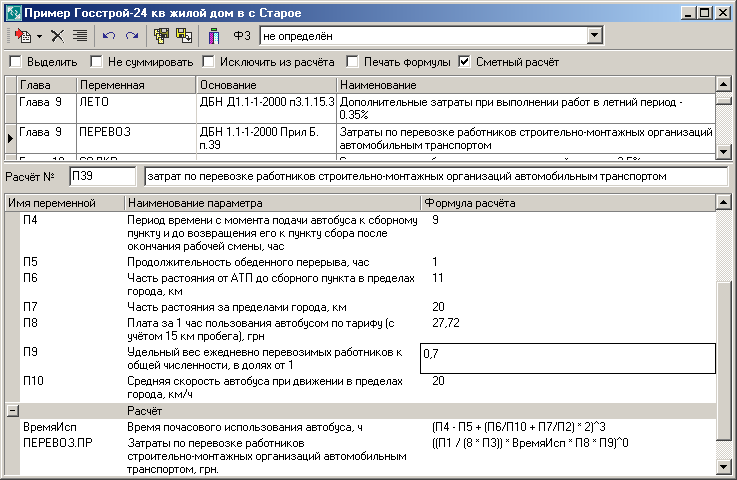Image resolution: width=737 pixels, height=480 pixels.
Task: Click the ПЕРЕВОЗ.ПР formula ending in ^0
Action: coord(530,443)
